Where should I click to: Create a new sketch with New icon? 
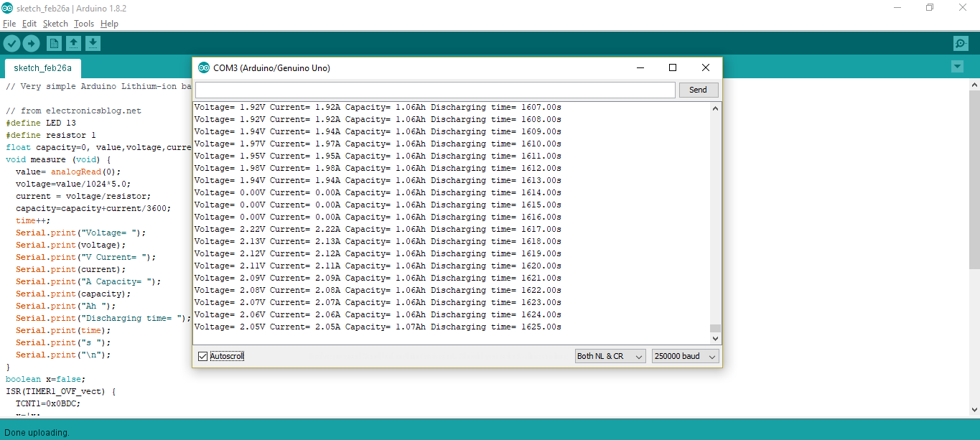[54, 44]
